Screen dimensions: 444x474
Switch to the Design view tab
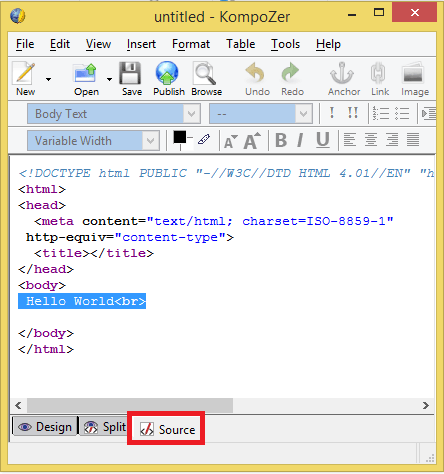click(x=45, y=427)
